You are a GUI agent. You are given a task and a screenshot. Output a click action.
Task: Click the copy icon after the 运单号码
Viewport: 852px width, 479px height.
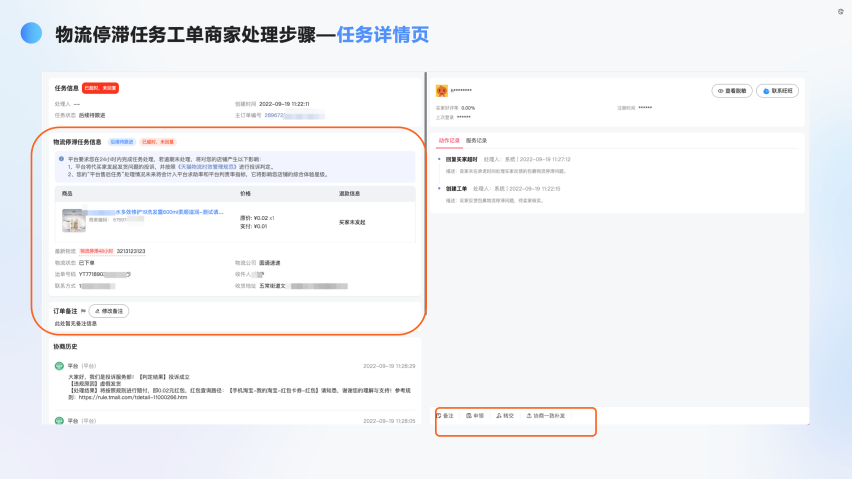[129, 274]
